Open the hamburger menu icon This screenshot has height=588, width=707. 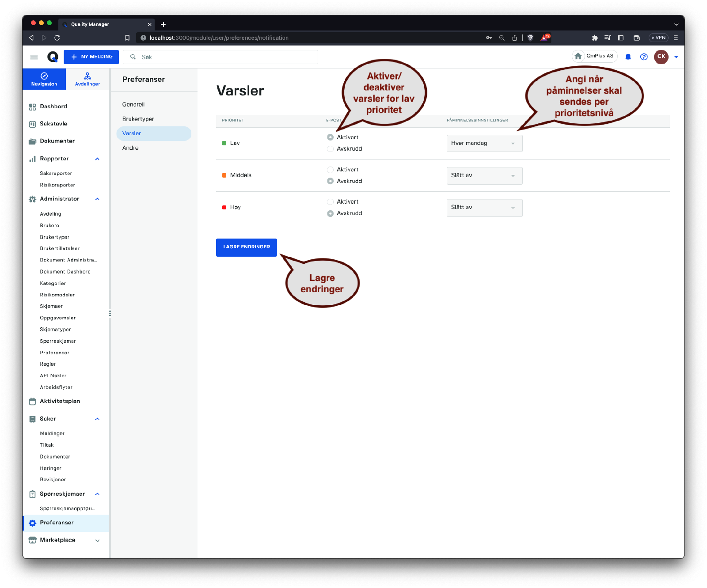point(34,57)
